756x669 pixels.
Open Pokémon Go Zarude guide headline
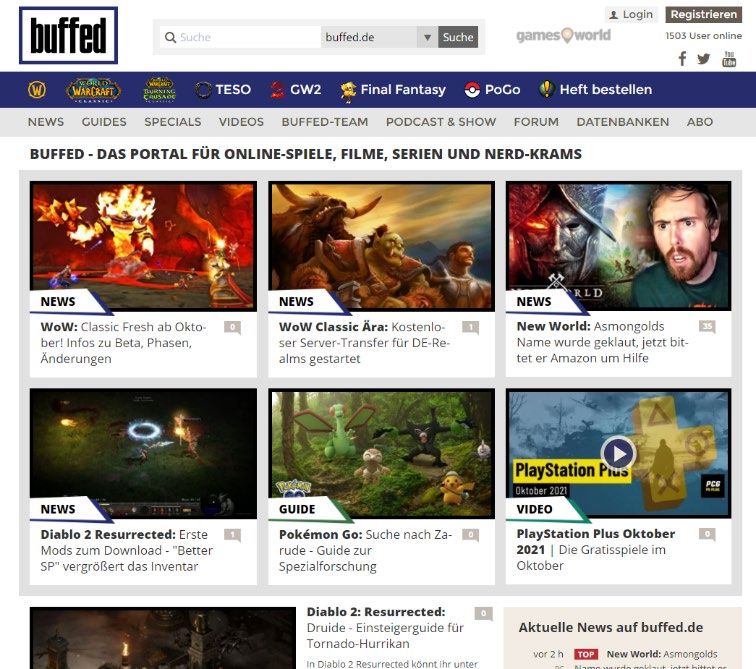[x=365, y=550]
